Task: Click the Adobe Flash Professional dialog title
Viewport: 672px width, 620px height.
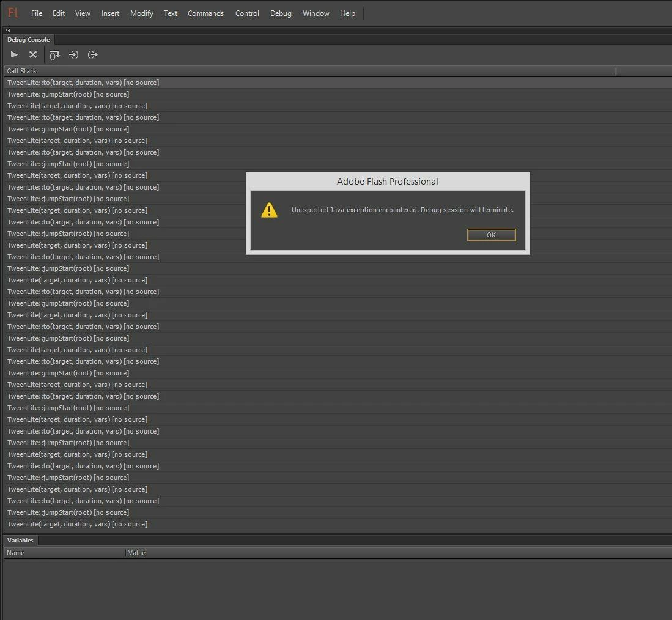Action: (x=388, y=182)
